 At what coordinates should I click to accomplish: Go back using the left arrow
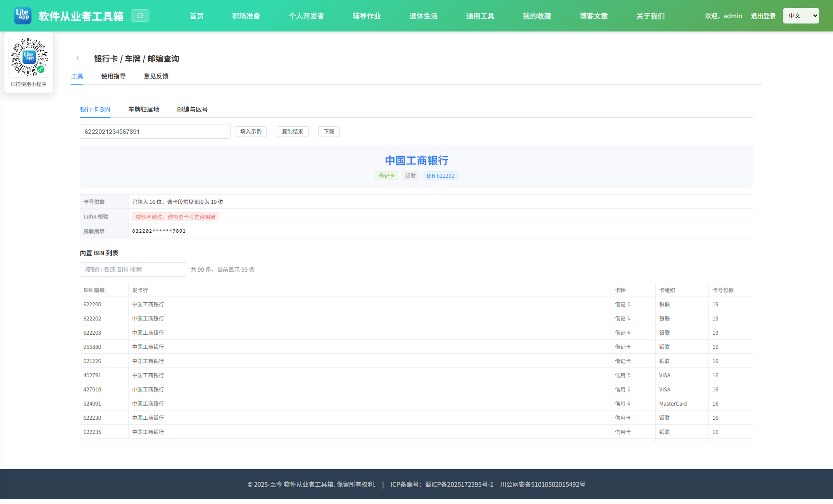pyautogui.click(x=78, y=58)
